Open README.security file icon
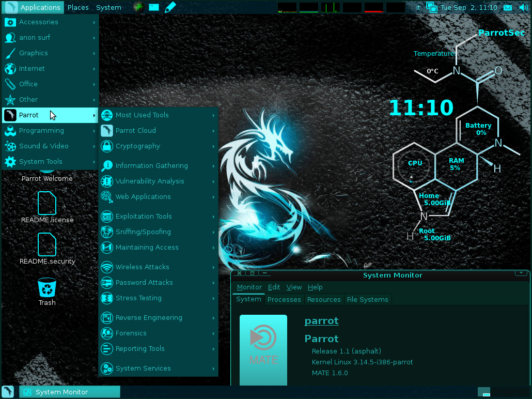This screenshot has height=399, width=532. pos(47,244)
